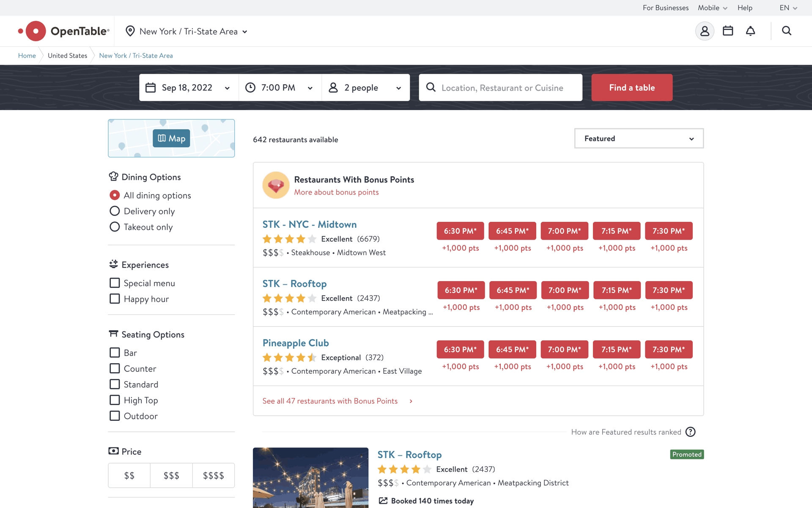Open For Businesses link
This screenshot has height=508, width=812.
click(665, 8)
